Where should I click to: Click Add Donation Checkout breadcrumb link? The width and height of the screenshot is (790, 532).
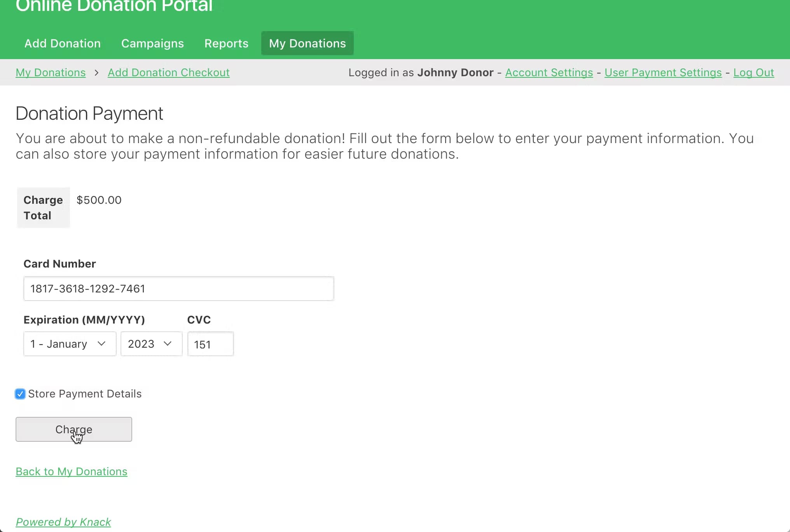coord(168,72)
